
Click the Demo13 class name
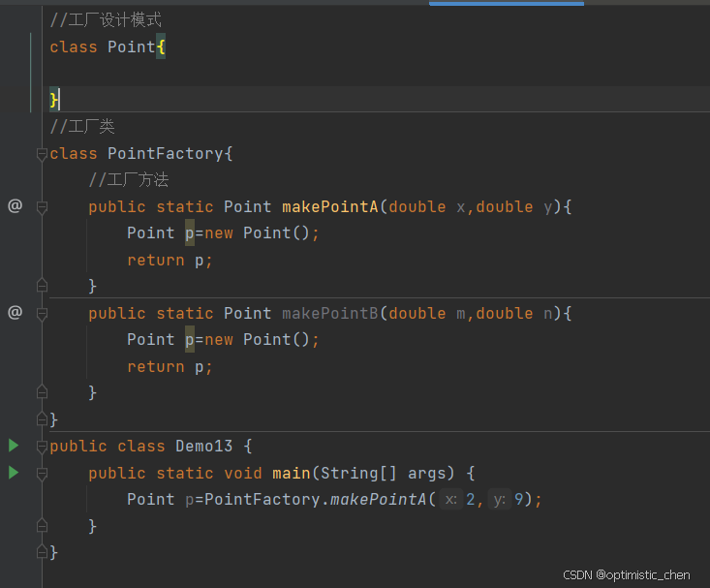(203, 447)
